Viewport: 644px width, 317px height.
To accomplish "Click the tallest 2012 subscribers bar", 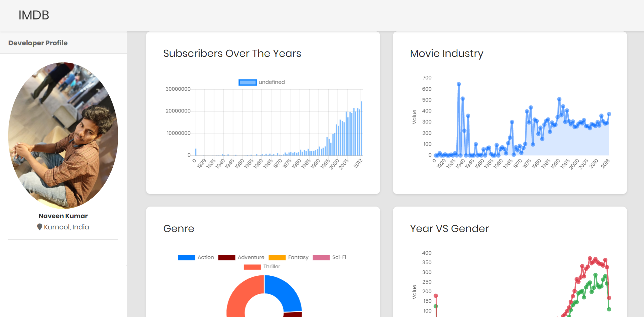I will (362, 128).
